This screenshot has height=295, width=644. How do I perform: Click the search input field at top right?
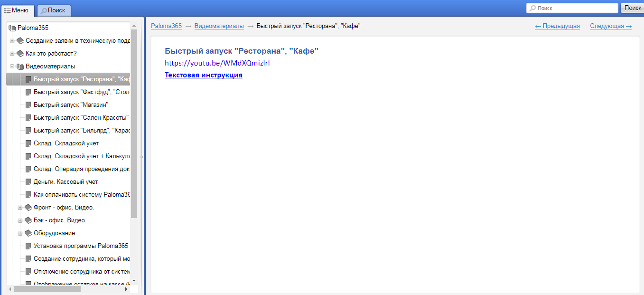572,8
